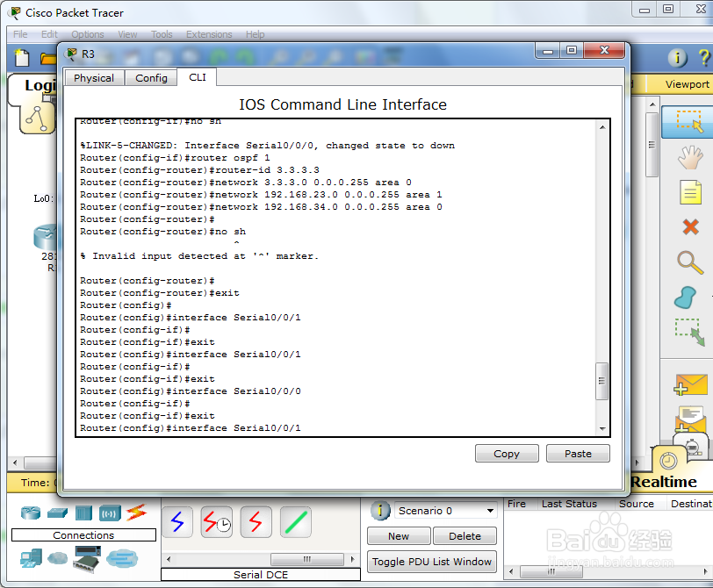Open the Config tab in R3 window
Viewport: 713px width, 588px height.
point(151,78)
